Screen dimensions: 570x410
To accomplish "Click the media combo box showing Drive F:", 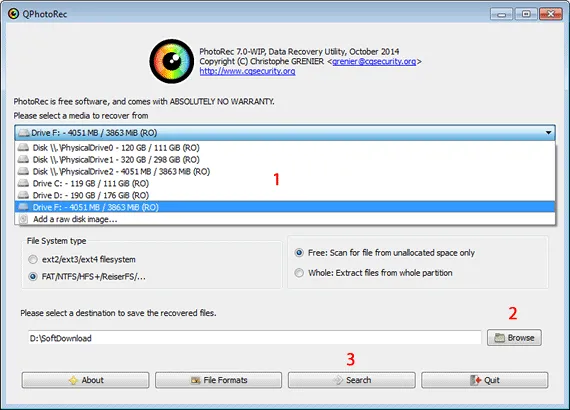I will 285,133.
